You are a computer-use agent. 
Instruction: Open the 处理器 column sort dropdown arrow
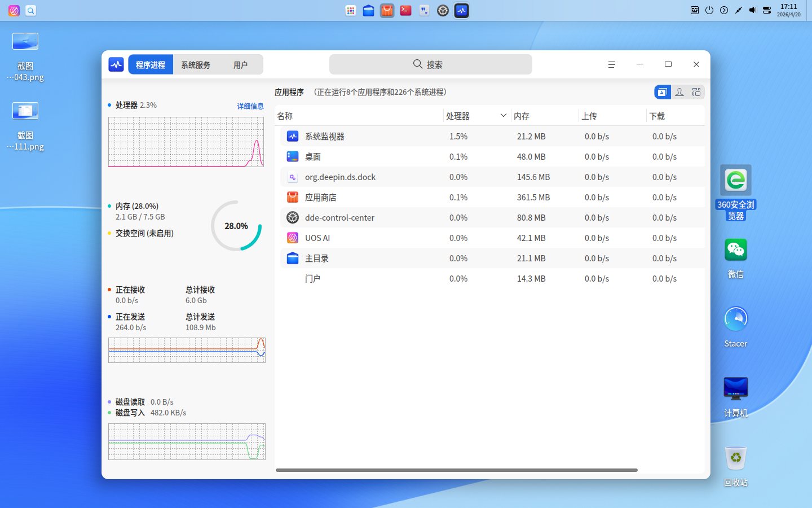click(x=504, y=115)
